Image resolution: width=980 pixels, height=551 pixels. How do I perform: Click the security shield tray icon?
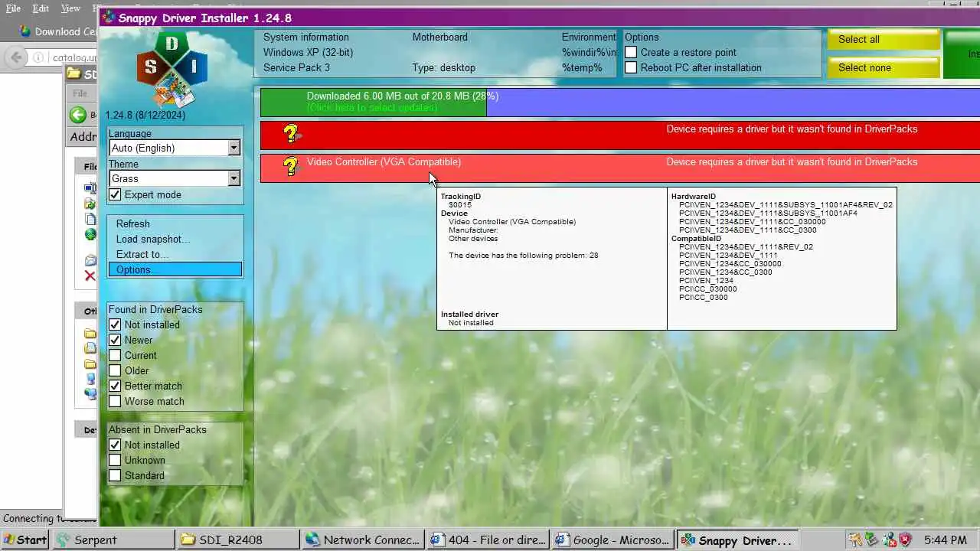(904, 540)
